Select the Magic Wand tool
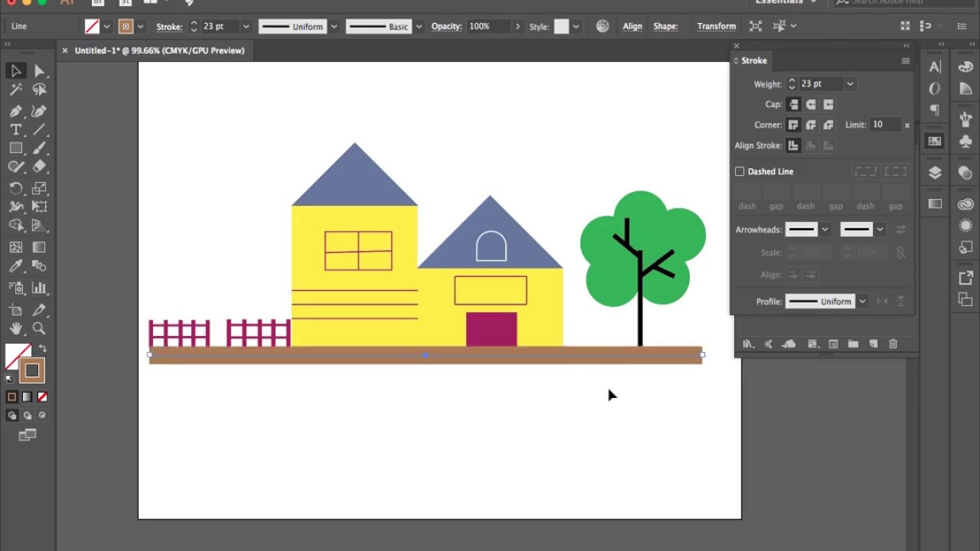 (x=16, y=90)
